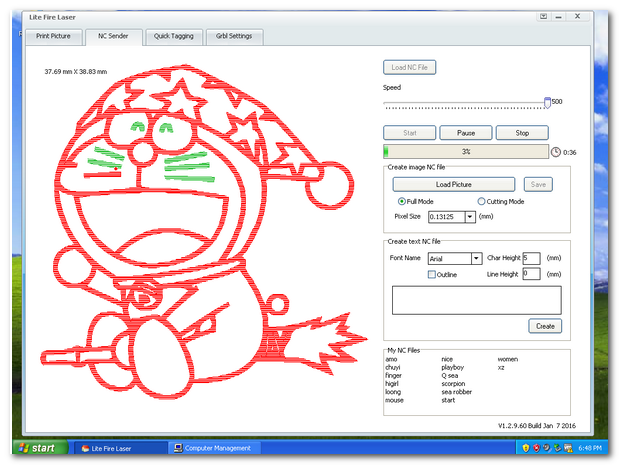This screenshot has width=619, height=465.
Task: Select the nice NC file
Action: 447,359
